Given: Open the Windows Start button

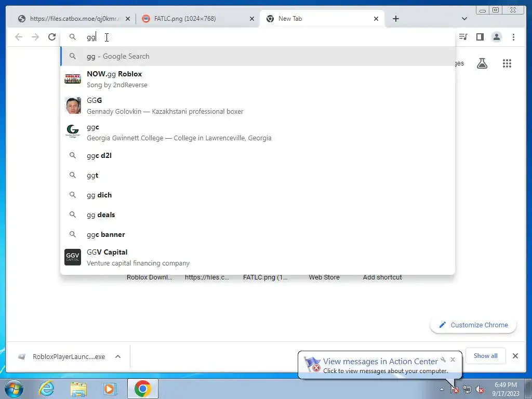Looking at the screenshot, I should coord(14,389).
